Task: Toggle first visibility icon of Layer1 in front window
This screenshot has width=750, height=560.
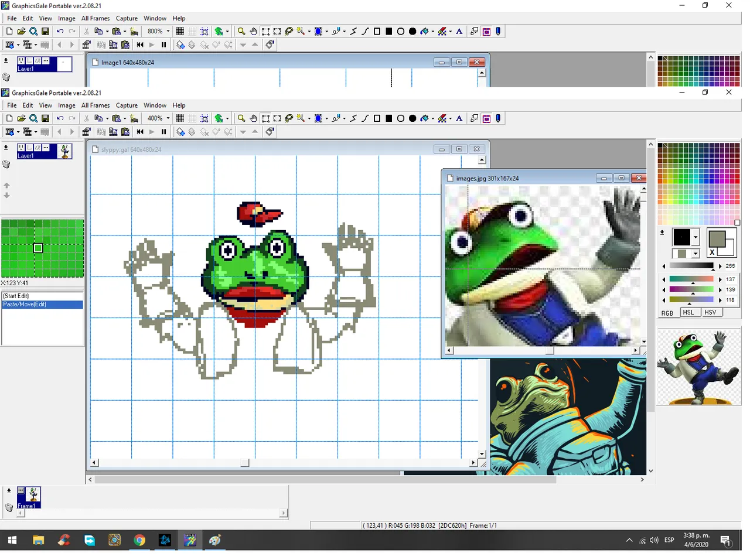Action: [x=21, y=148]
